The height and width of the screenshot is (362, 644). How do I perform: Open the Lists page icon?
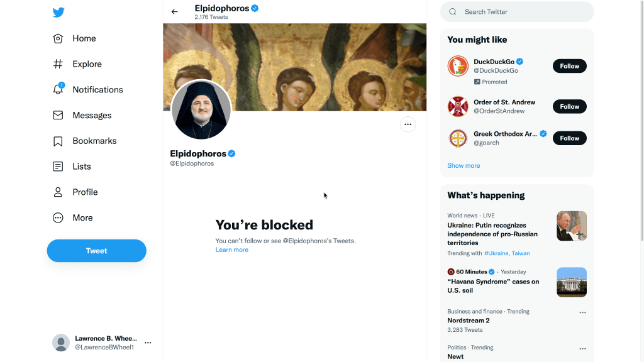coord(58,167)
